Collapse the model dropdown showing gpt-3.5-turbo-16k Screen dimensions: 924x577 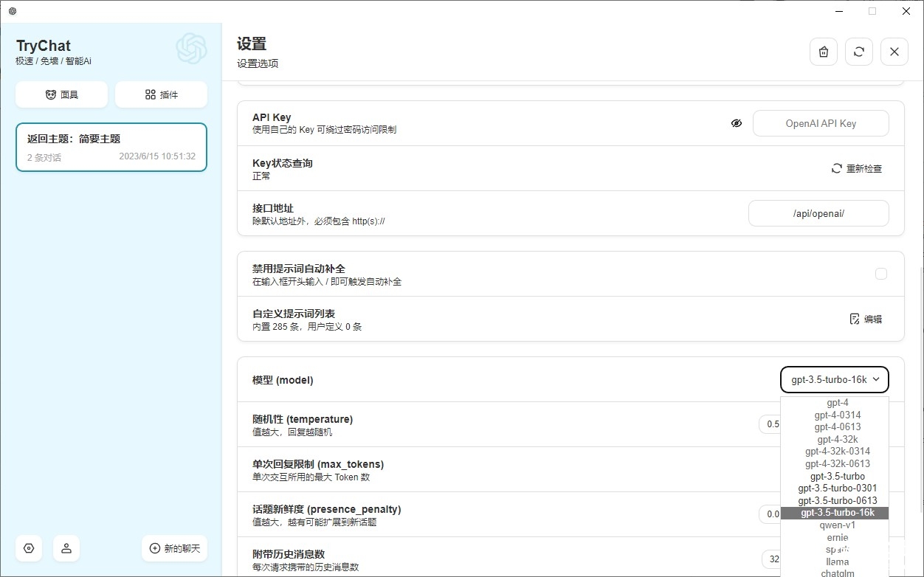pos(835,380)
